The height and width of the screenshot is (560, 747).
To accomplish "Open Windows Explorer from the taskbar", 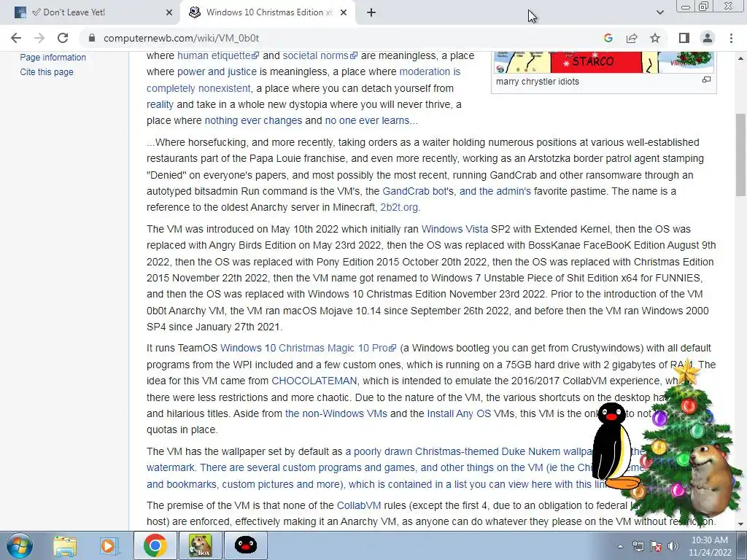I will click(x=64, y=545).
